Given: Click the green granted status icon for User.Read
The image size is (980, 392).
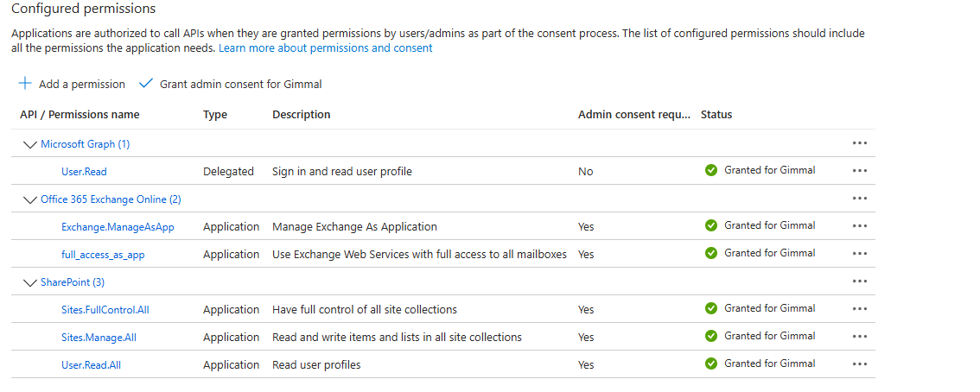Looking at the screenshot, I should point(711,170).
